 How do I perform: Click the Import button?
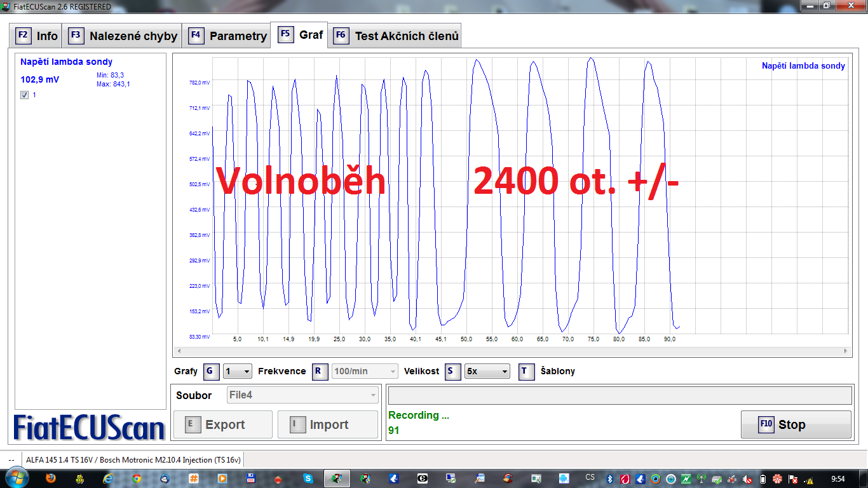tap(328, 424)
